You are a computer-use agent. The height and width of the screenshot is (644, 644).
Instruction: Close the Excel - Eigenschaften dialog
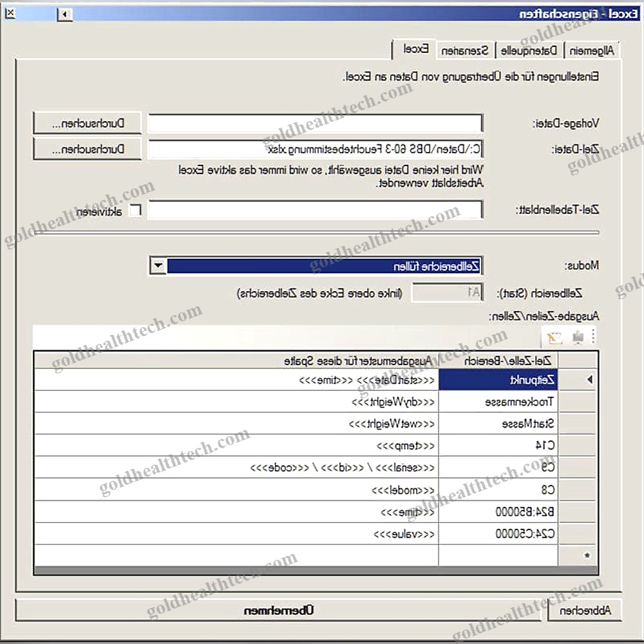pos(10,14)
